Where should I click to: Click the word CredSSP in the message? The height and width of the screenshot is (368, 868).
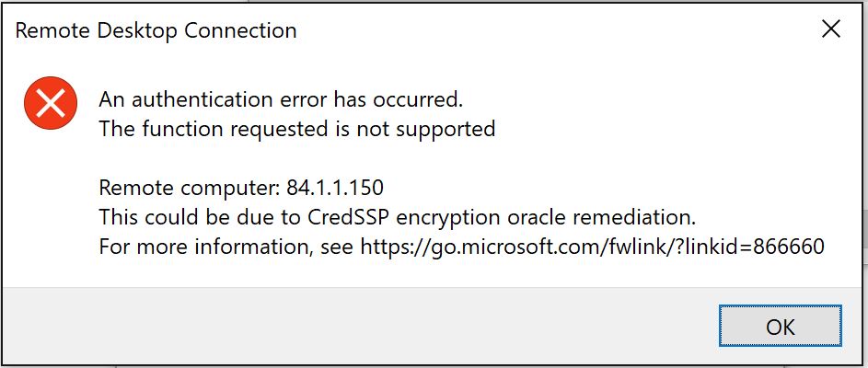point(348,217)
